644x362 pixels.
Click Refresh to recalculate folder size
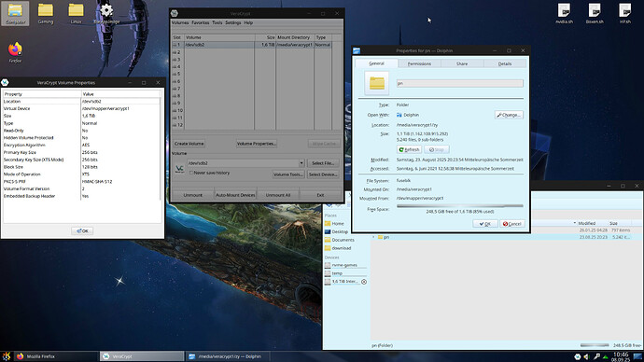(409, 150)
